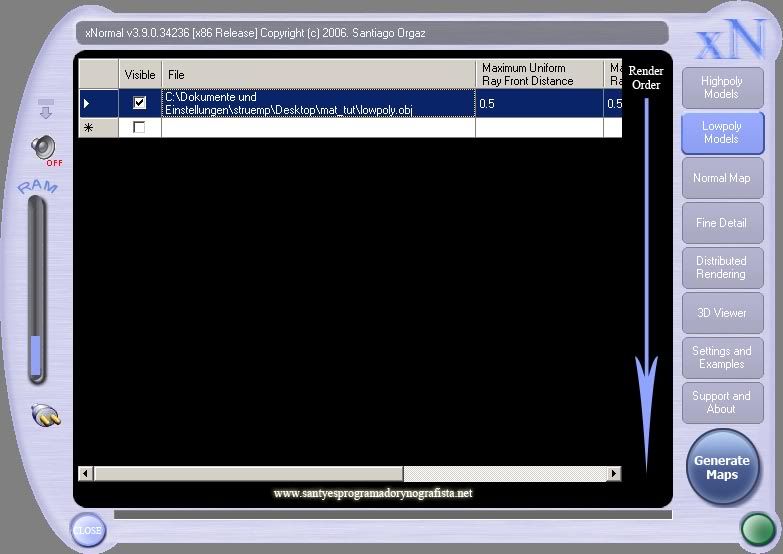This screenshot has width=783, height=554.
Task: Open the 3D Viewer tab
Action: 722,313
